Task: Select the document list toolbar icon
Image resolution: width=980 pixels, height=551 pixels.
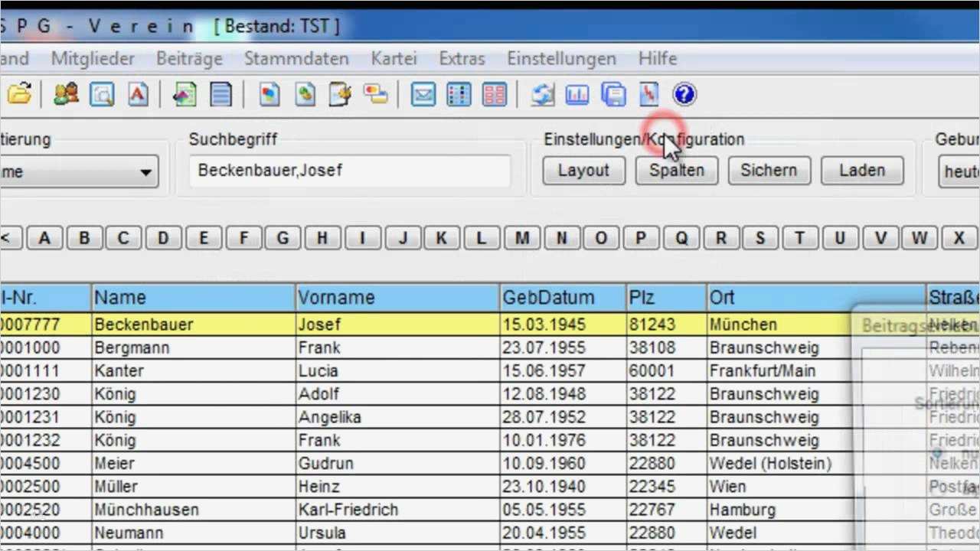Action: 220,94
